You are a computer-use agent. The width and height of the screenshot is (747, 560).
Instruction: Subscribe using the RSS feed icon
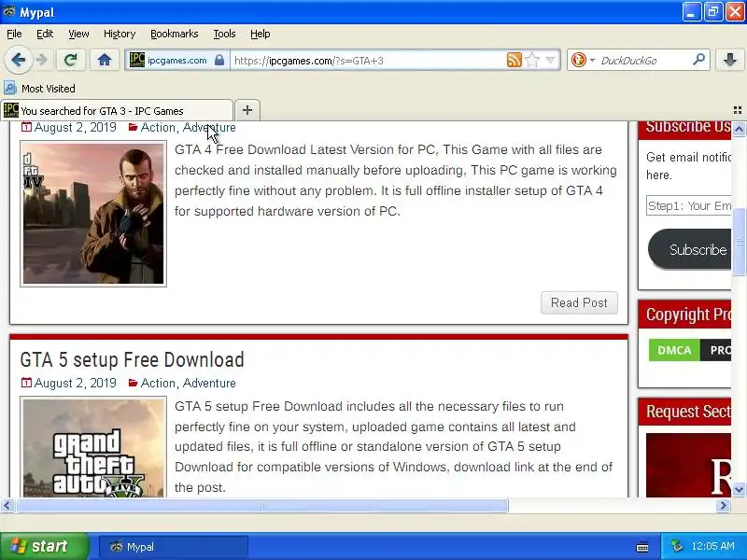[514, 60]
